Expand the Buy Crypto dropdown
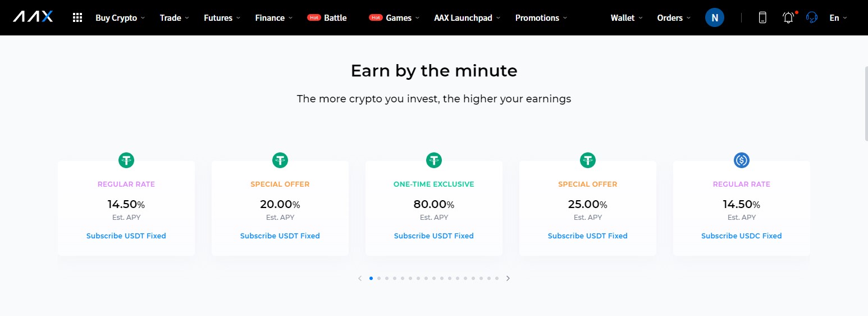 coord(120,17)
